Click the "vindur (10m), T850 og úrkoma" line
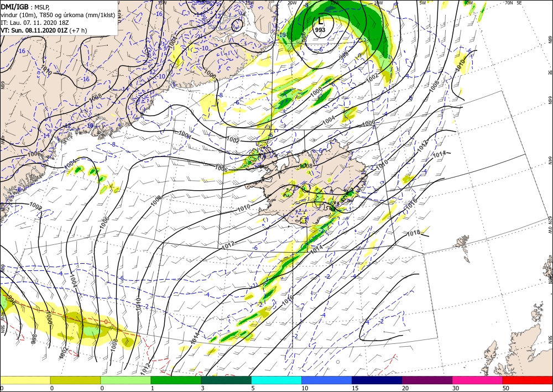 58,14
